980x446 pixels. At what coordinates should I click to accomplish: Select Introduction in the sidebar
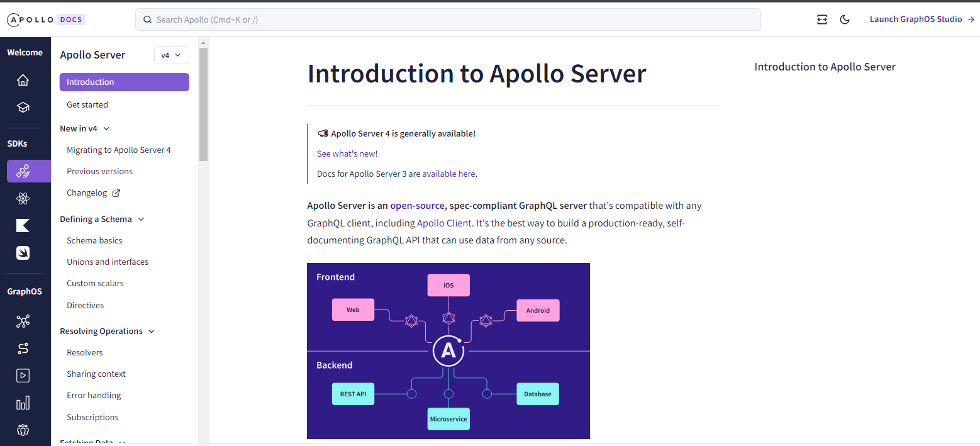(125, 82)
